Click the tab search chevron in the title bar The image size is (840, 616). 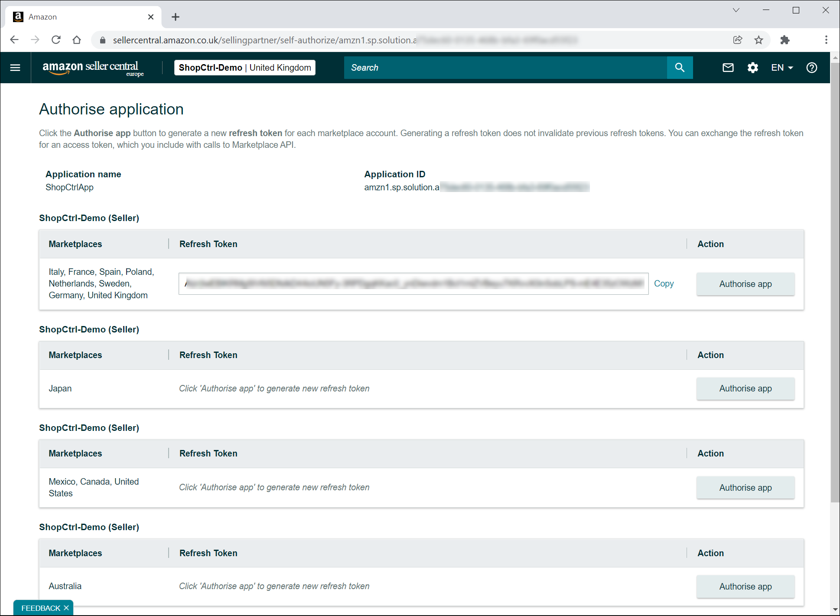click(x=736, y=10)
